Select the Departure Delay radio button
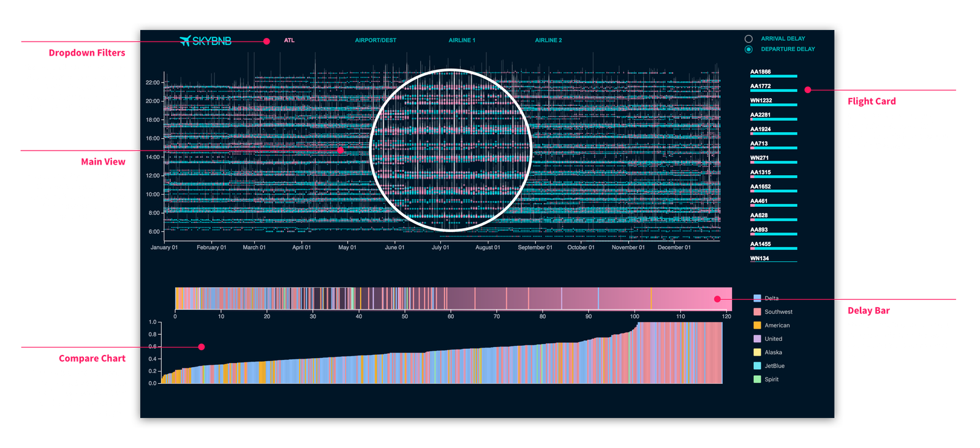Screen dimensions: 980x448 pos(748,49)
